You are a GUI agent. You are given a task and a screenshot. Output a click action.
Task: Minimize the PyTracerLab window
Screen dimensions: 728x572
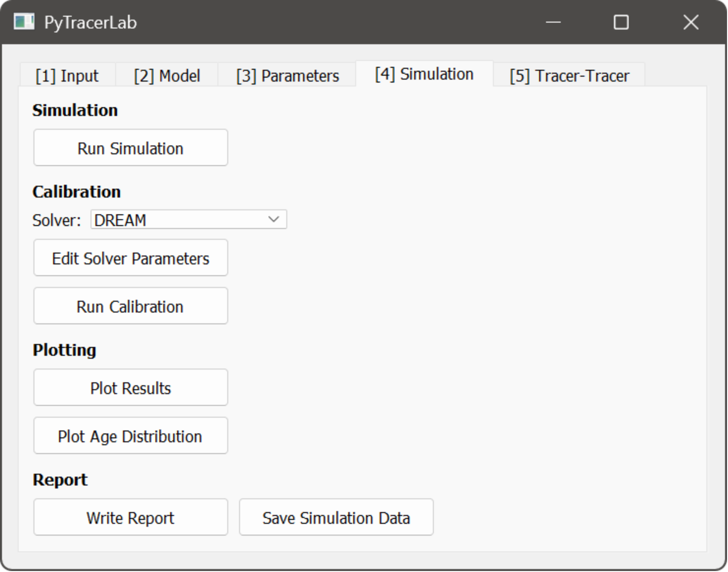pyautogui.click(x=553, y=22)
